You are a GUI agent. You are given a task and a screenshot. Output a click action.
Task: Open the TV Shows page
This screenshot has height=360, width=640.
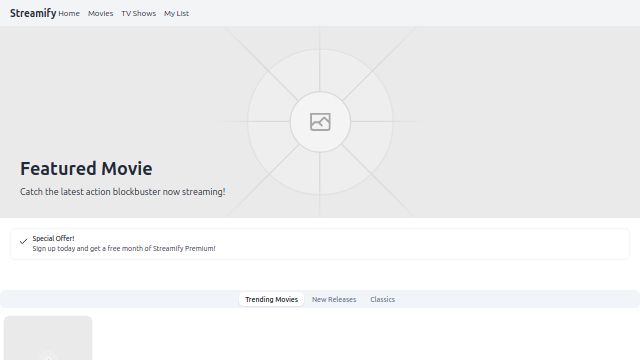[138, 13]
